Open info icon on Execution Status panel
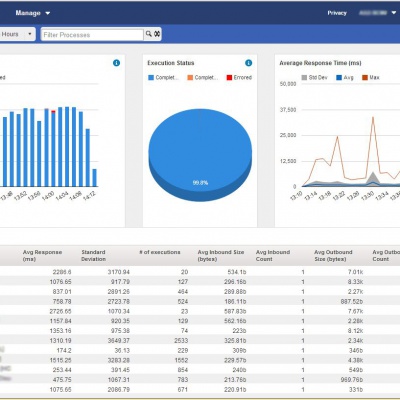Image resolution: width=400 pixels, height=400 pixels. click(248, 63)
